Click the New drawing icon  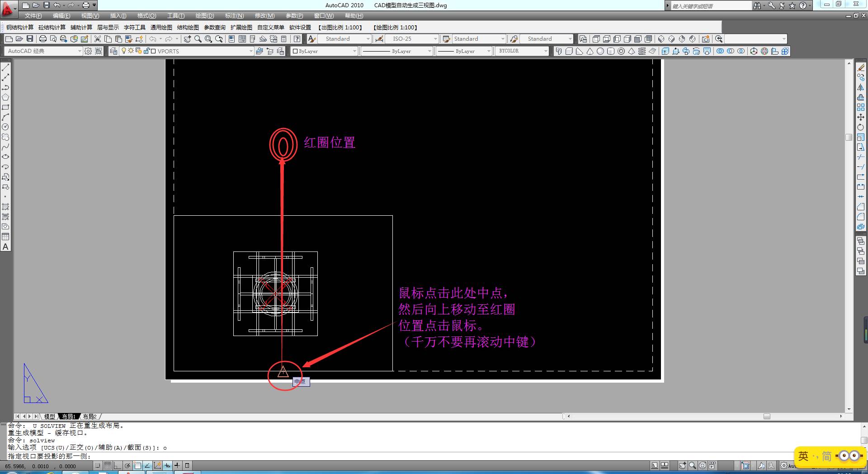9,39
